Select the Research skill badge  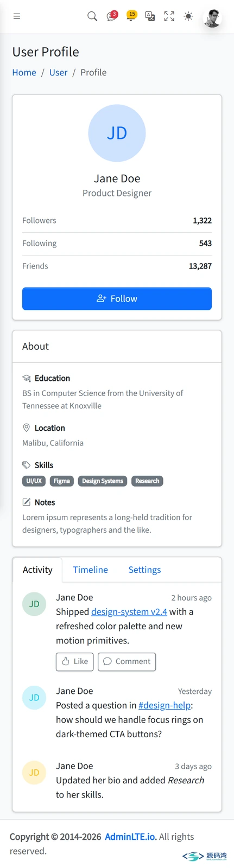point(147,481)
